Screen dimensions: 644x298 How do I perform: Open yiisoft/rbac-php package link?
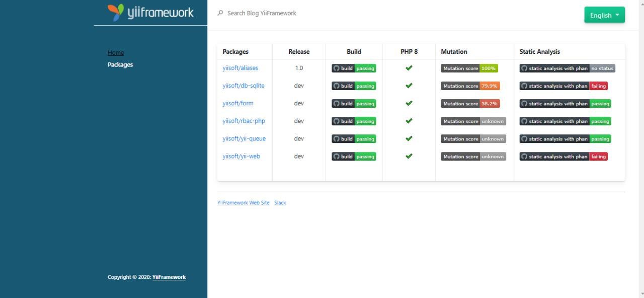[x=244, y=121]
